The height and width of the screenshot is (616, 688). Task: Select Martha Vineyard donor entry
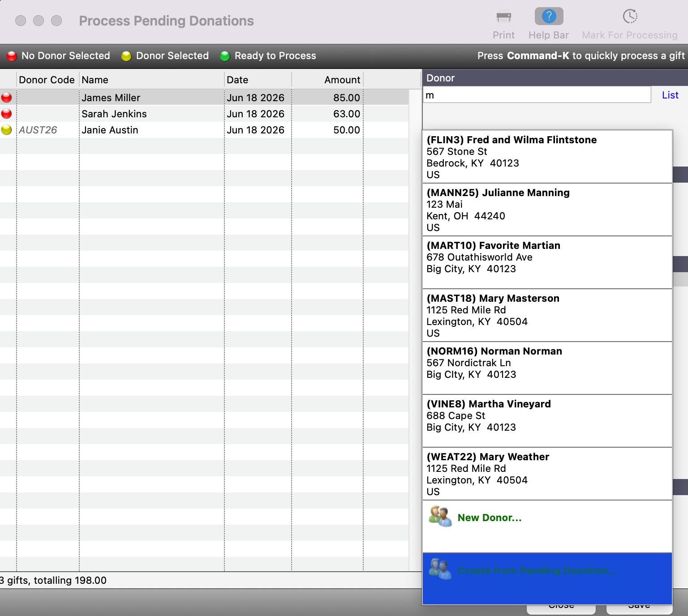pyautogui.click(x=547, y=421)
